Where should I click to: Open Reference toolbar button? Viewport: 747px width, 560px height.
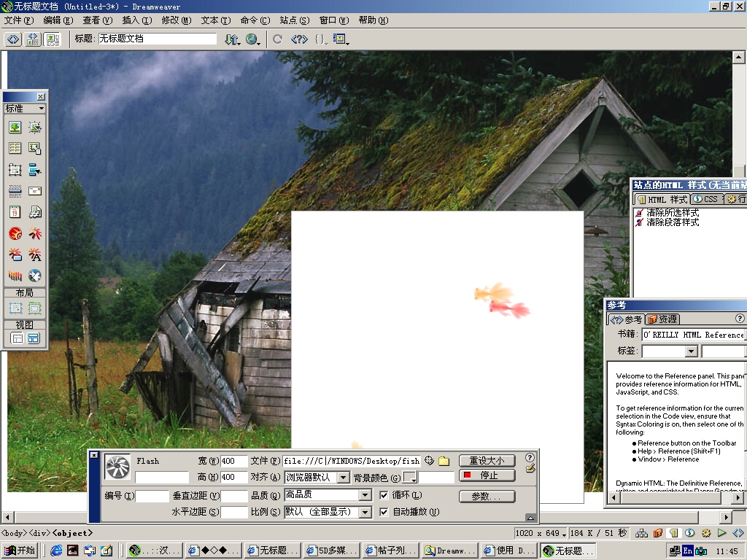click(299, 39)
